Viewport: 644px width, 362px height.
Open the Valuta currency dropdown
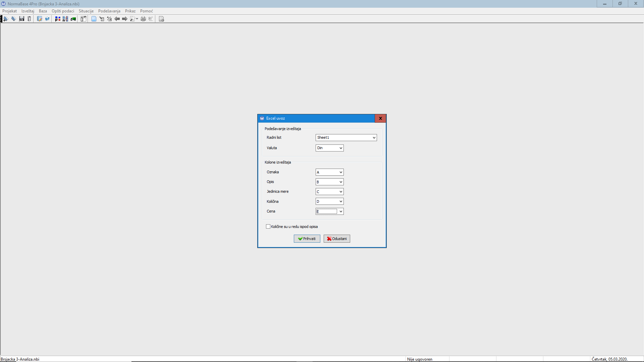(340, 148)
